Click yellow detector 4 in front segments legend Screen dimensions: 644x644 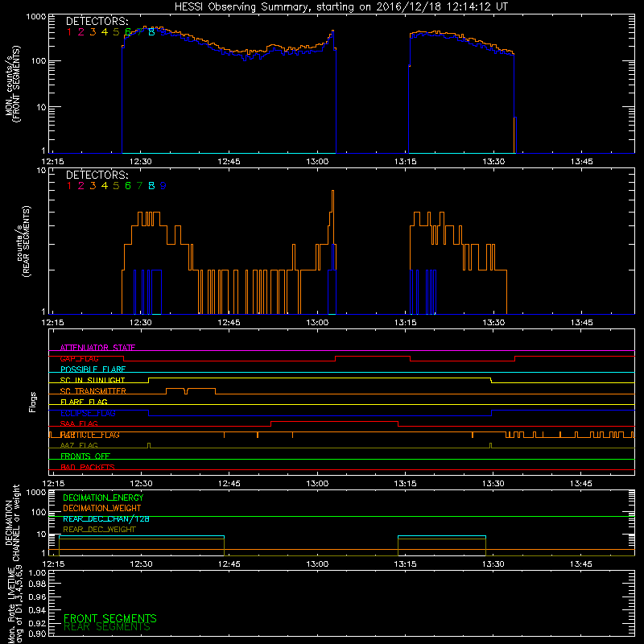point(105,32)
